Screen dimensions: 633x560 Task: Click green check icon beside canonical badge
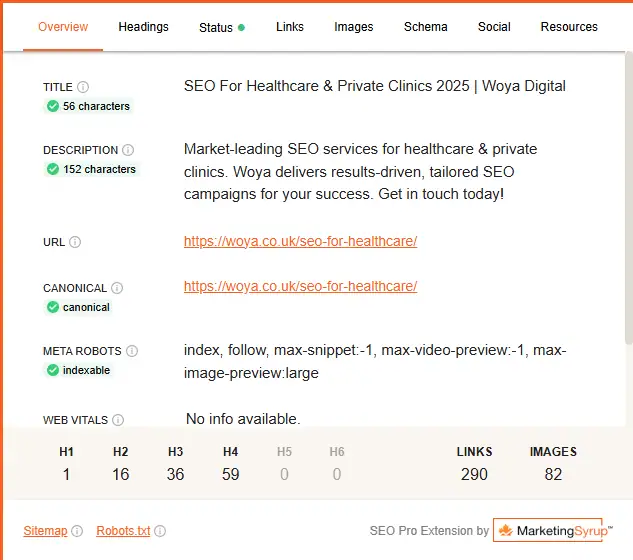tap(53, 307)
